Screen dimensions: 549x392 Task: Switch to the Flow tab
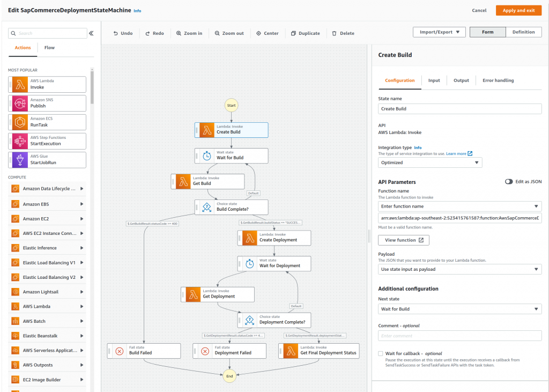point(49,47)
